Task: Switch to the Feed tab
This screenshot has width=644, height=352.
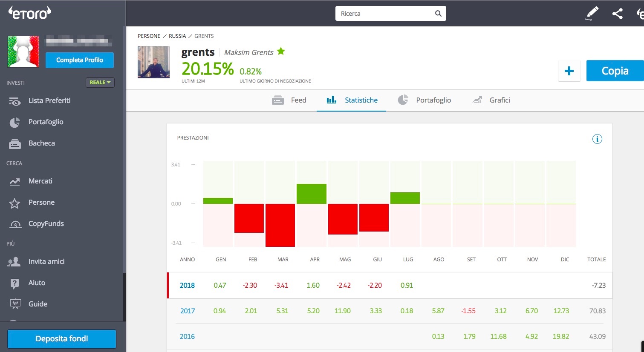Action: (289, 100)
